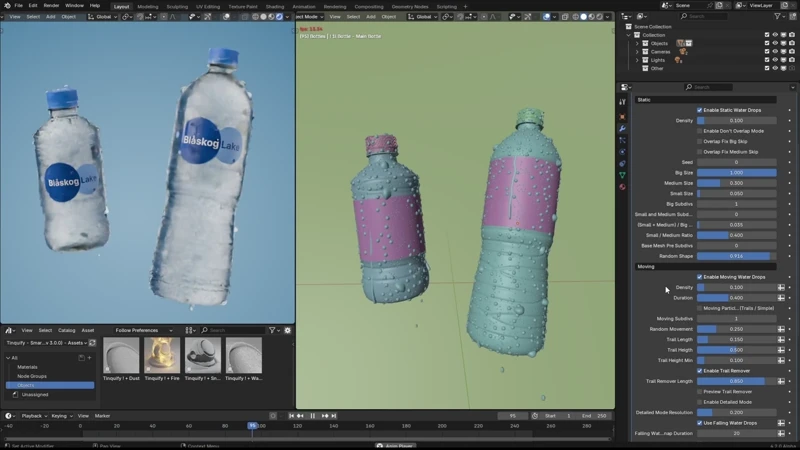Image resolution: width=800 pixels, height=450 pixels.
Task: Toggle the Enable Trail Remover checkbox
Action: click(x=699, y=371)
